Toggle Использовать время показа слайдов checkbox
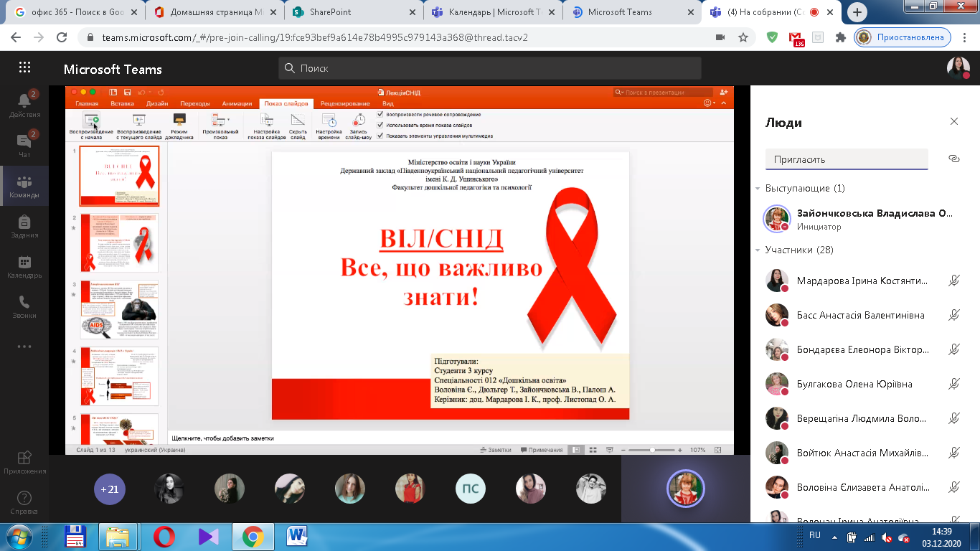This screenshot has height=551, width=980. [x=380, y=125]
